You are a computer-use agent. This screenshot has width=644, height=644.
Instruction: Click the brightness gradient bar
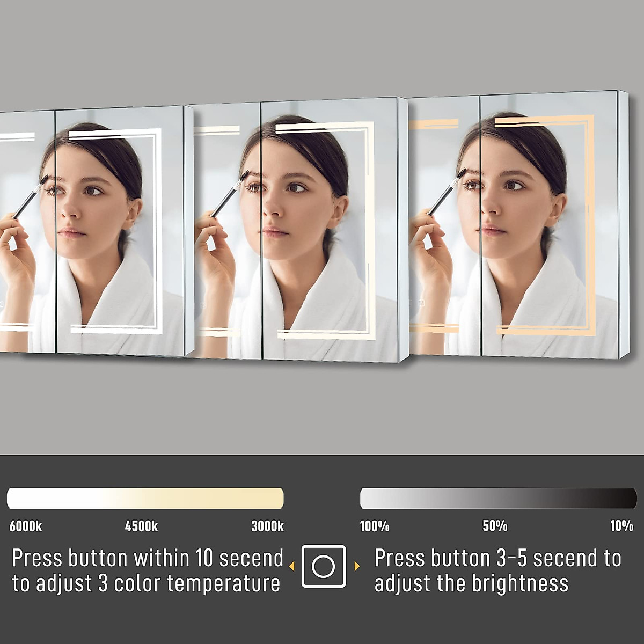pos(499,498)
